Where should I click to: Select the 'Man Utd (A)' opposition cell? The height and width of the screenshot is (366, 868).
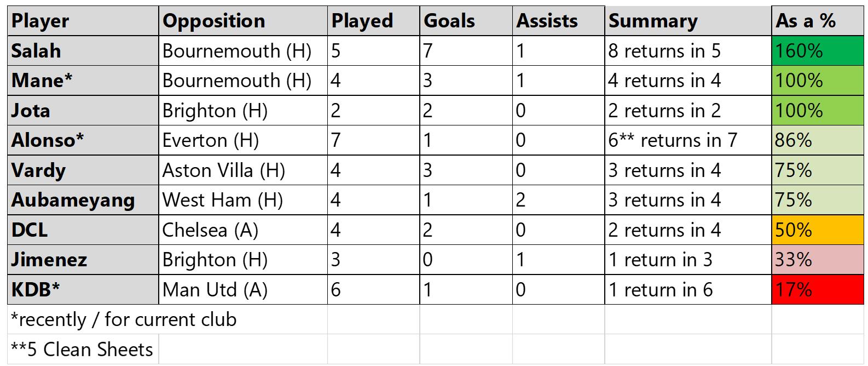click(x=243, y=289)
